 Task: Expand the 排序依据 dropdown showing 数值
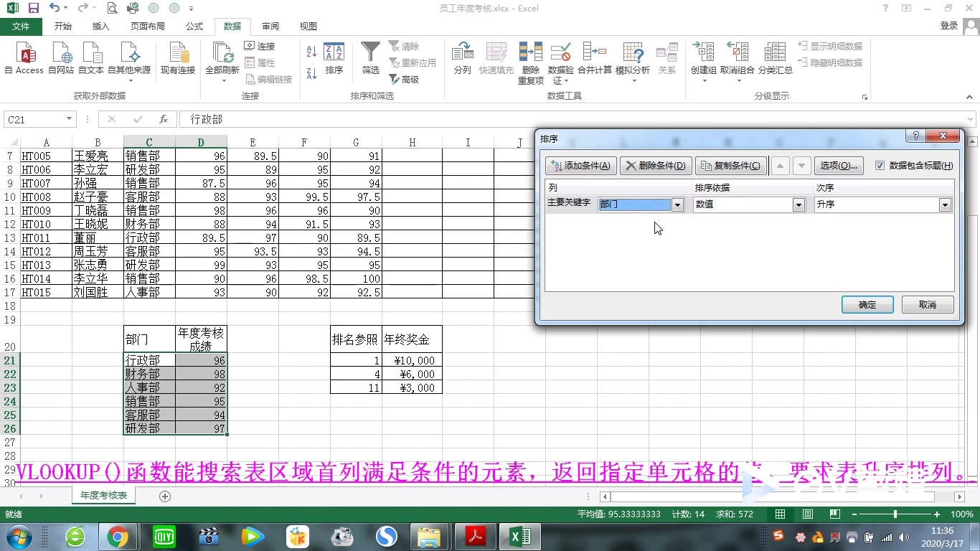[x=797, y=204]
